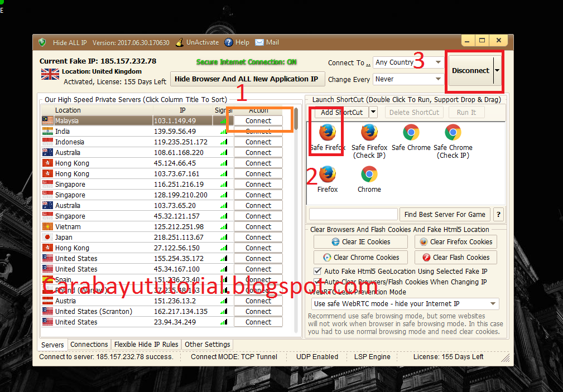Connect to the Indonesia server 119.235.251.172
Image resolution: width=563 pixels, height=392 pixels.
point(258,142)
